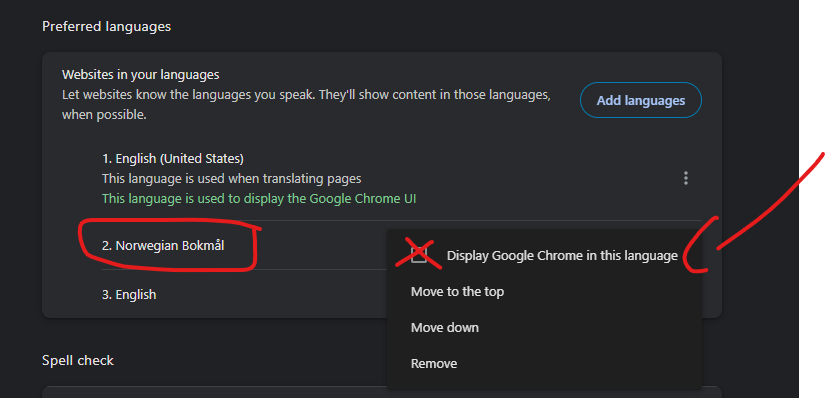Click the Spell check section title
This screenshot has width=826, height=398.
point(78,360)
